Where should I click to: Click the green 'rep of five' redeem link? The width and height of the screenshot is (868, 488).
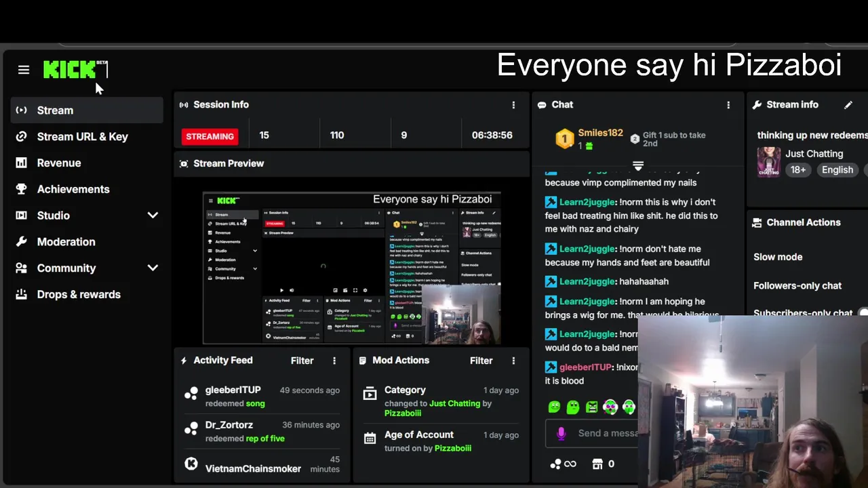tap(265, 439)
